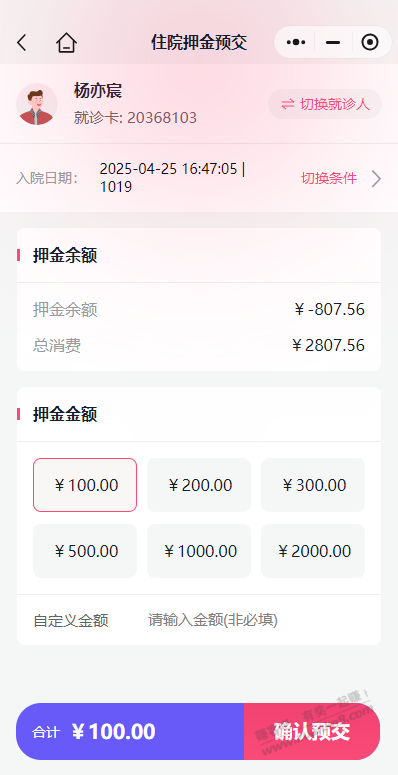
Task: Switch patient with 切换就诊人 button
Action: 325,104
